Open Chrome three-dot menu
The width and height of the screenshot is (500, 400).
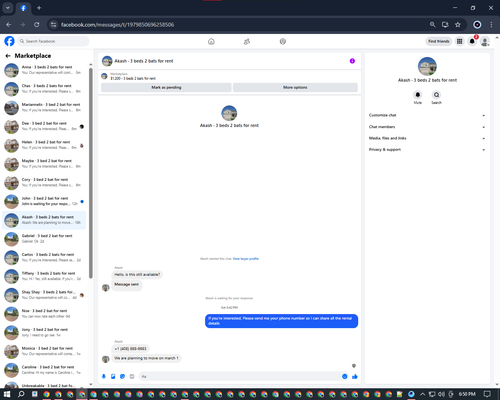click(491, 25)
